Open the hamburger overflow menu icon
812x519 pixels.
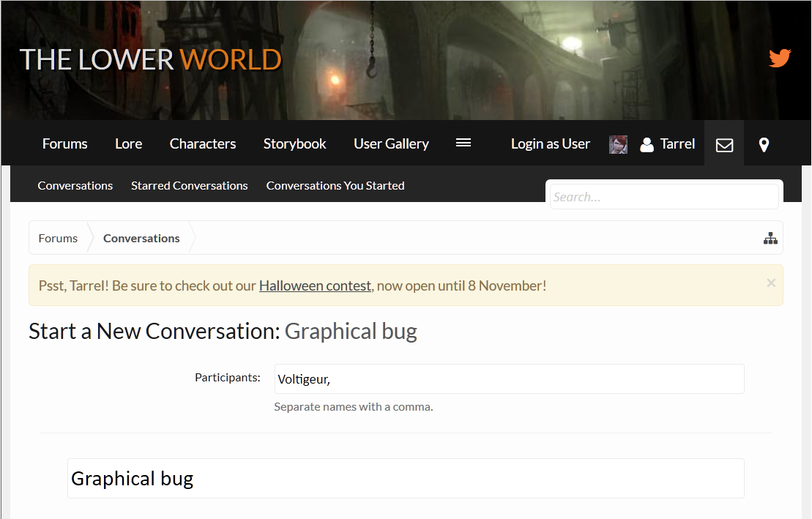(463, 143)
